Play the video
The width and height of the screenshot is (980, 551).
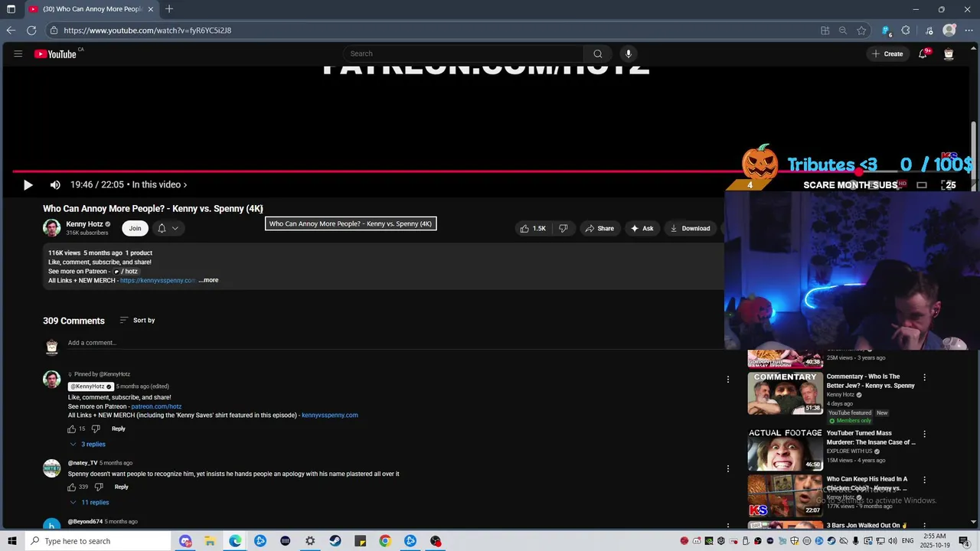tap(28, 184)
